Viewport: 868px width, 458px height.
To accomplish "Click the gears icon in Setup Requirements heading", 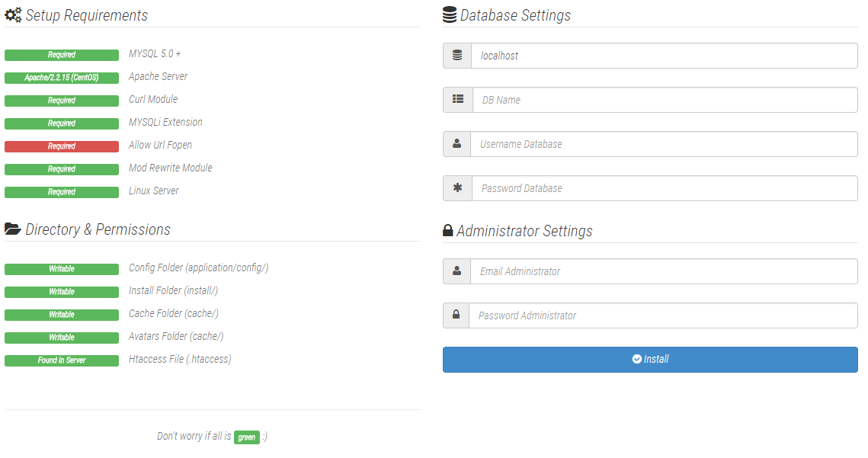I will point(13,15).
